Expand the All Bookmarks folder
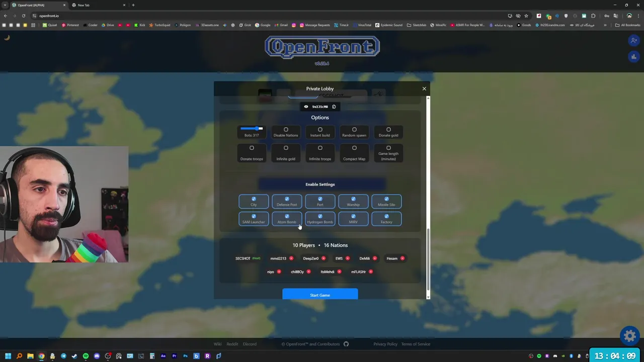This screenshot has height=362, width=644. [x=628, y=25]
